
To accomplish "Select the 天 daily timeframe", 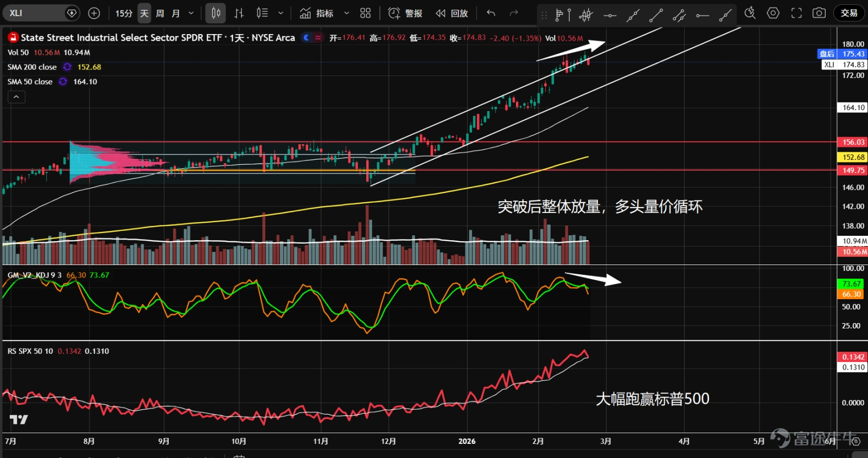I will tap(144, 13).
